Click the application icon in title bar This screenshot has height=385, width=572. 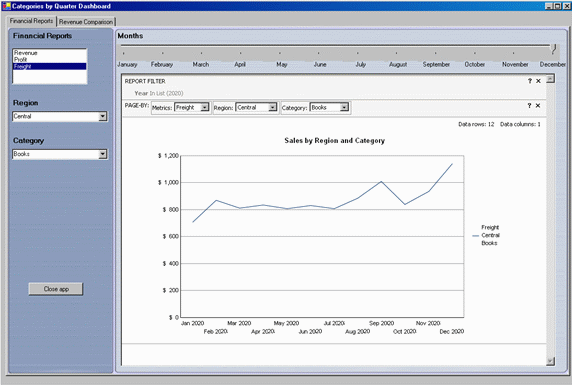point(6,6)
